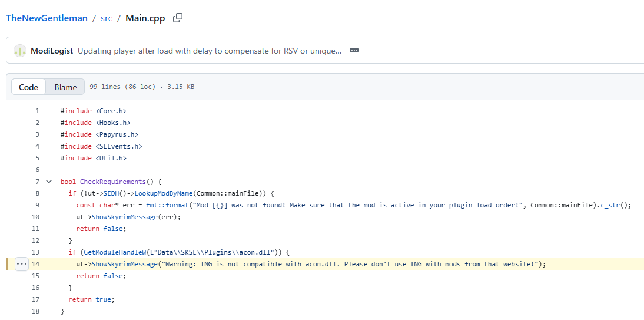Select highlighted line number 14

[36, 264]
